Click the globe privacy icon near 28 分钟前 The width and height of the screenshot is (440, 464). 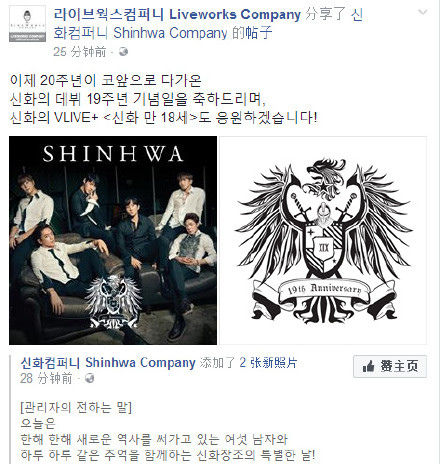pos(89,378)
